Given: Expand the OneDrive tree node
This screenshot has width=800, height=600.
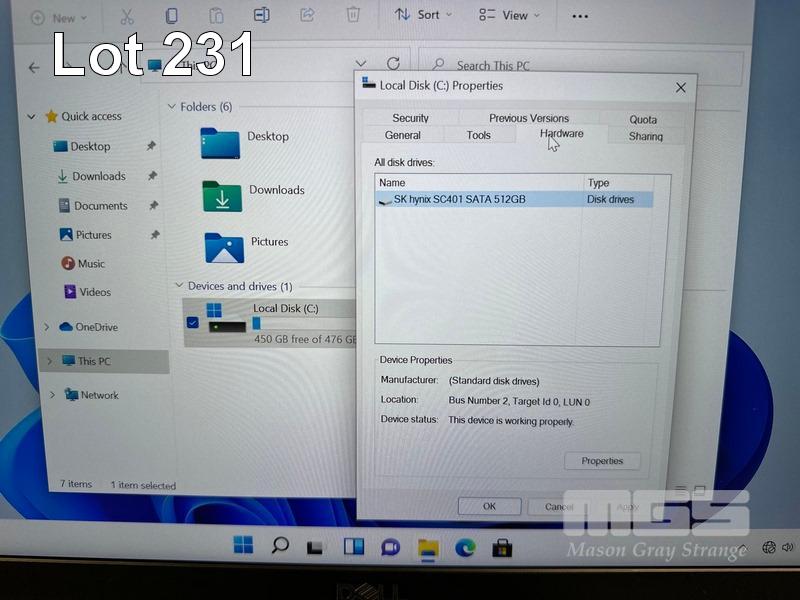Looking at the screenshot, I should click(x=47, y=327).
